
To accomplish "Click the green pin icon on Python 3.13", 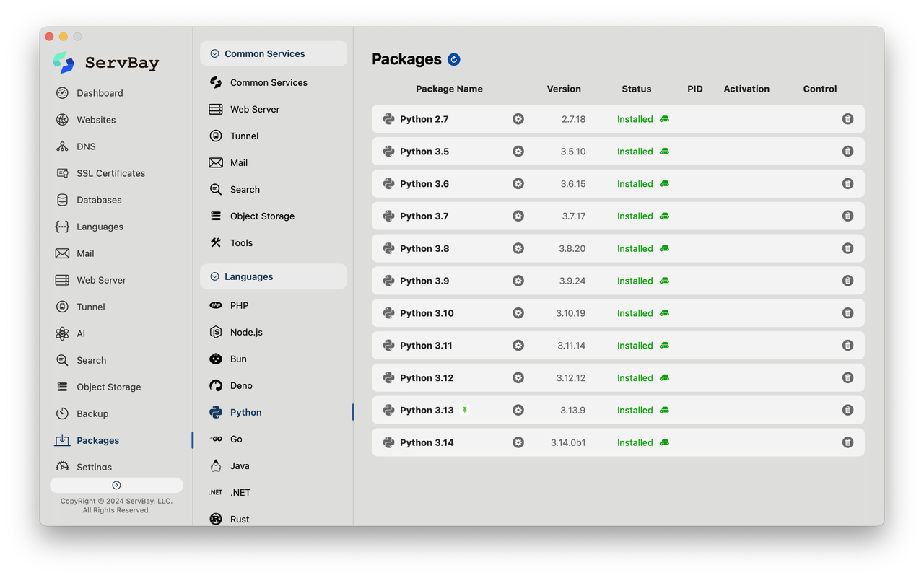I will coord(465,410).
